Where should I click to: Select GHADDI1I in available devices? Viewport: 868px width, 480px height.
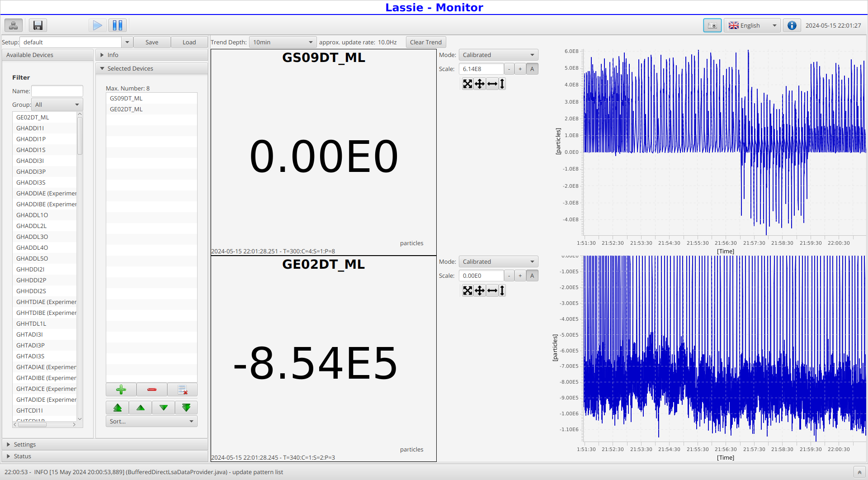tap(45, 128)
